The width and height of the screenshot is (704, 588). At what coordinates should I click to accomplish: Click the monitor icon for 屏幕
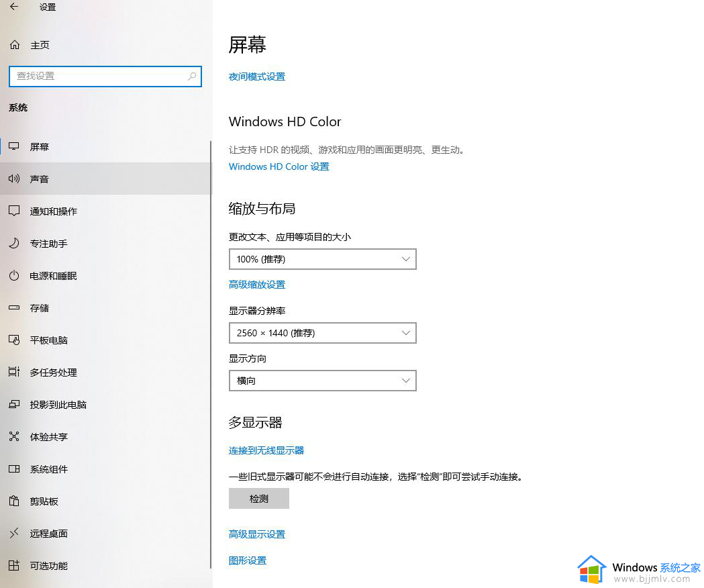[x=14, y=146]
